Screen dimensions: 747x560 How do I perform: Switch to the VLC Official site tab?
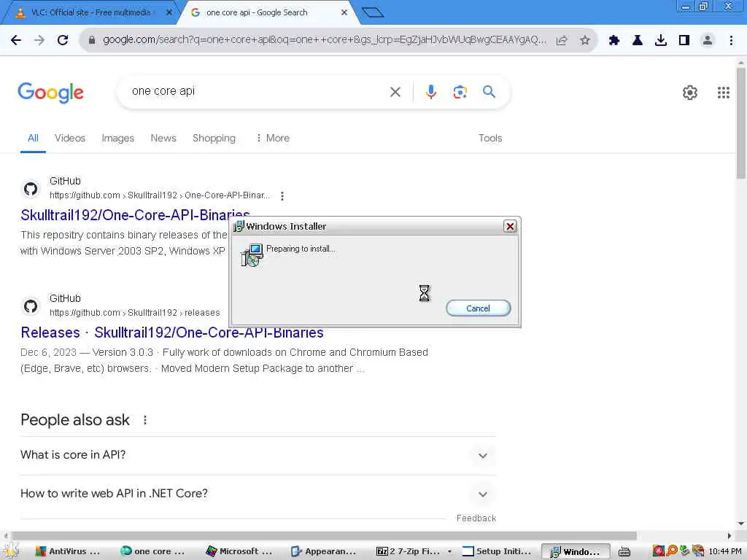90,12
